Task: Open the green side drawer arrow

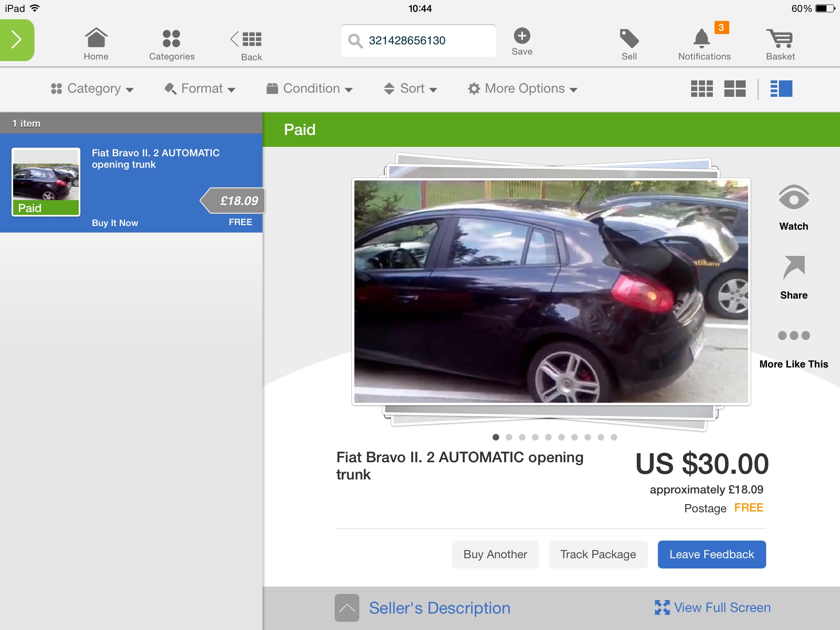Action: click(16, 40)
